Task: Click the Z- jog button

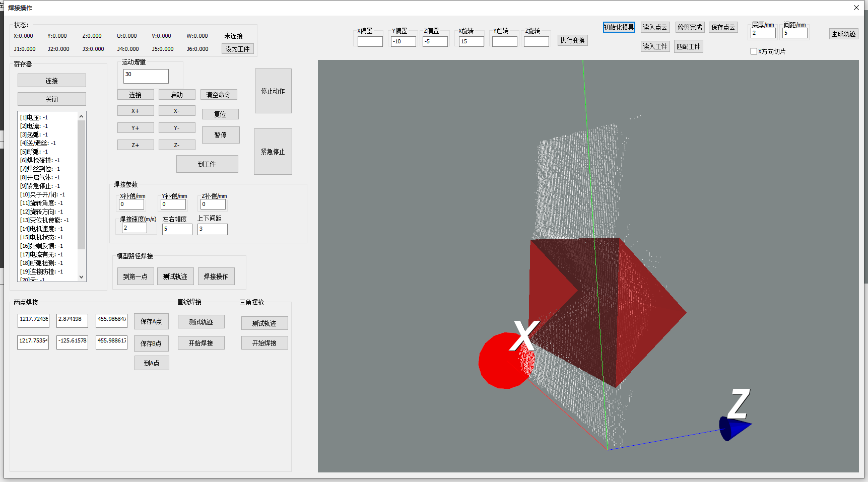Action: pyautogui.click(x=177, y=145)
